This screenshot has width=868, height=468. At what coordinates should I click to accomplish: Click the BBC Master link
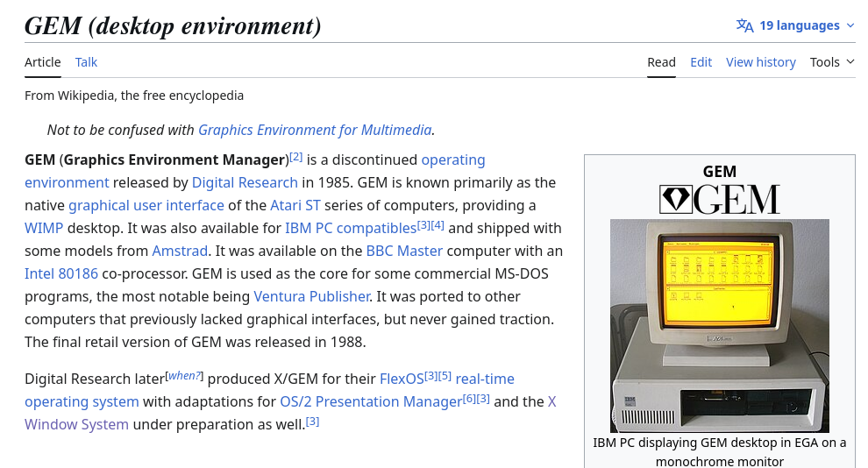(404, 251)
